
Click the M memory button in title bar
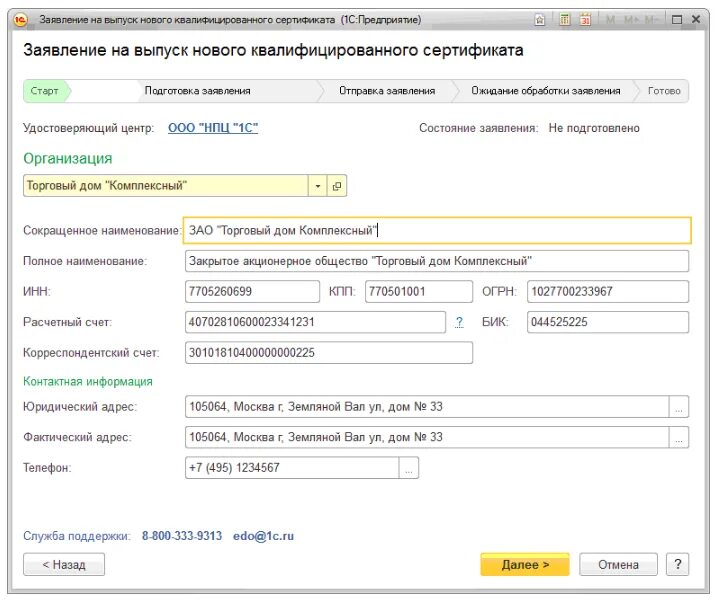610,20
